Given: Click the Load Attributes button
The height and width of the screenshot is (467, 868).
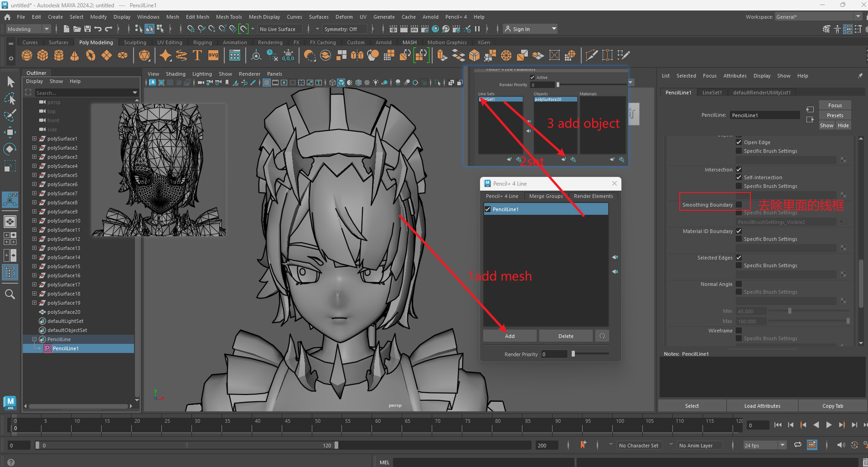Looking at the screenshot, I should point(762,406).
